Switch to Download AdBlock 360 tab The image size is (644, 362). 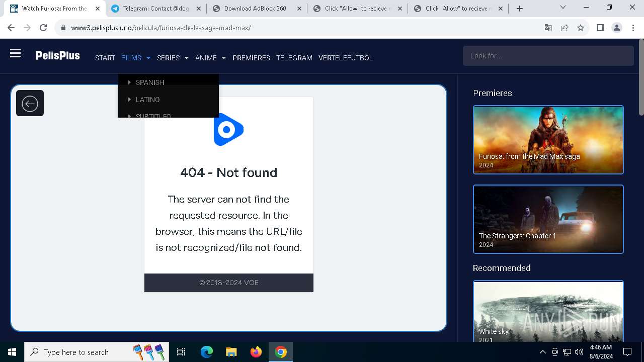pyautogui.click(x=256, y=9)
